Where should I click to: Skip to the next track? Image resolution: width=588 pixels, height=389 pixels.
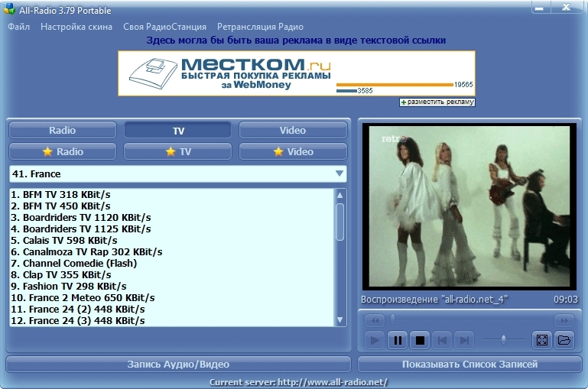[x=463, y=339]
